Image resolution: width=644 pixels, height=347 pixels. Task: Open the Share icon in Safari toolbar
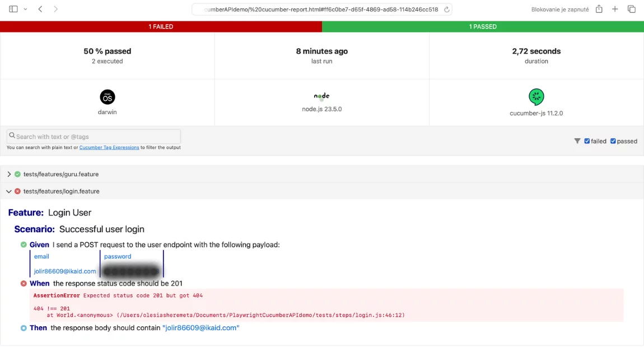599,9
